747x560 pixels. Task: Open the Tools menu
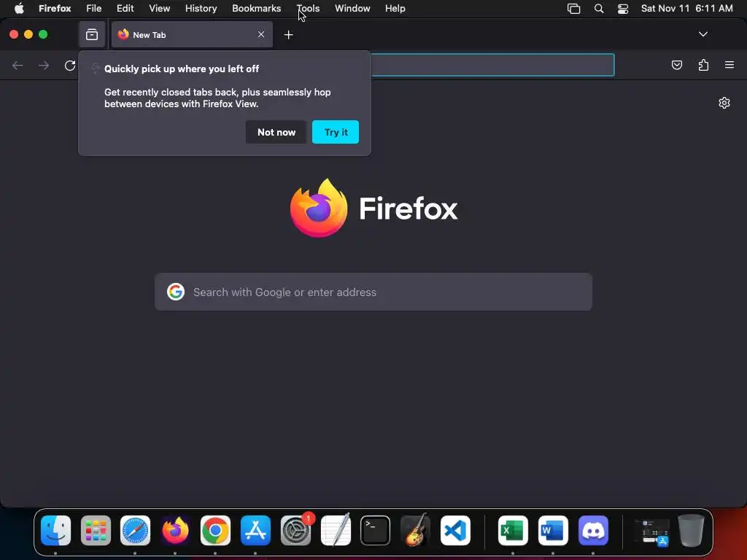309,8
